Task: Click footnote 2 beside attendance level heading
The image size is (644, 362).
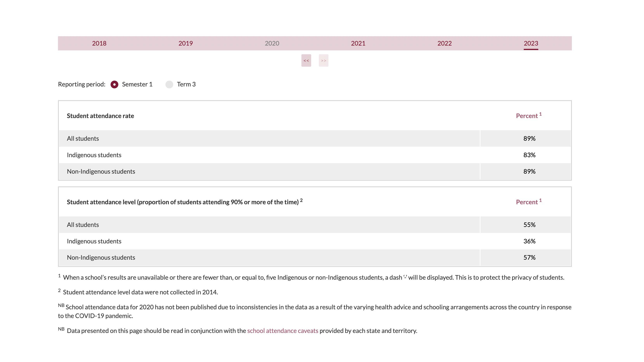Action: point(301,200)
